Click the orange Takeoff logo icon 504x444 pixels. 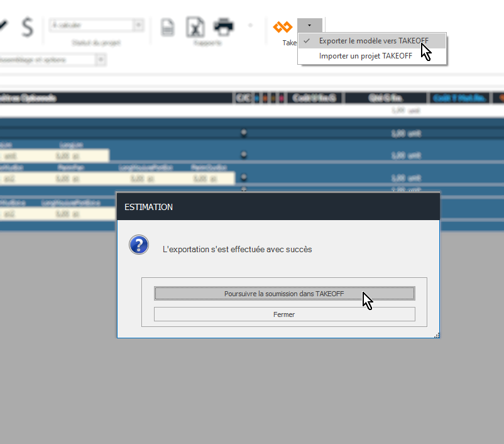tap(283, 26)
